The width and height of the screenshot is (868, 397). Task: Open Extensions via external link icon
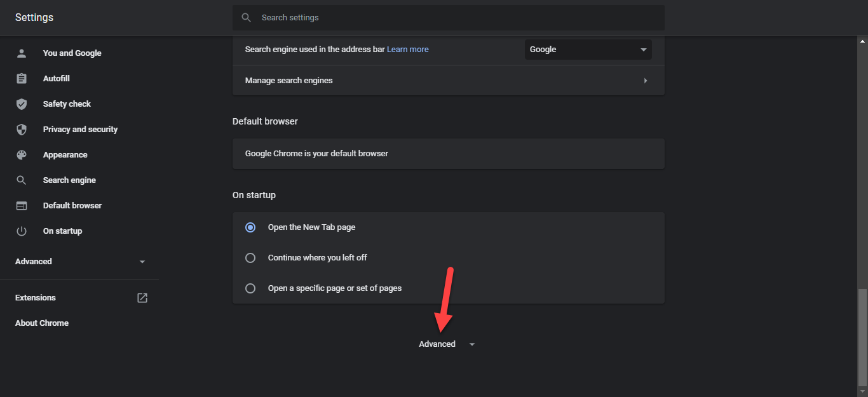click(x=142, y=298)
